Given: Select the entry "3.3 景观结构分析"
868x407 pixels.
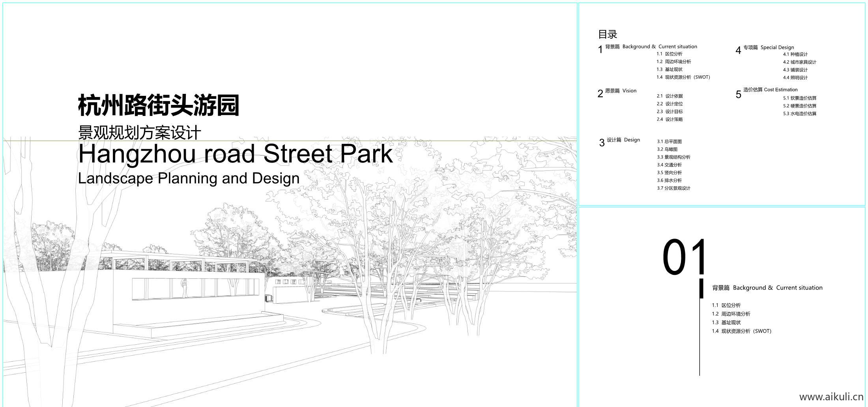Looking at the screenshot, I should [673, 157].
